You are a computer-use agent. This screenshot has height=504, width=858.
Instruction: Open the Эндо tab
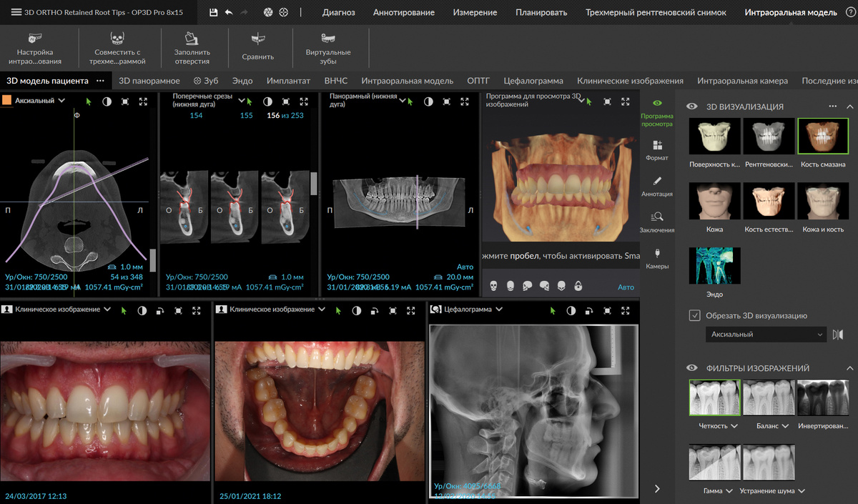(x=242, y=81)
